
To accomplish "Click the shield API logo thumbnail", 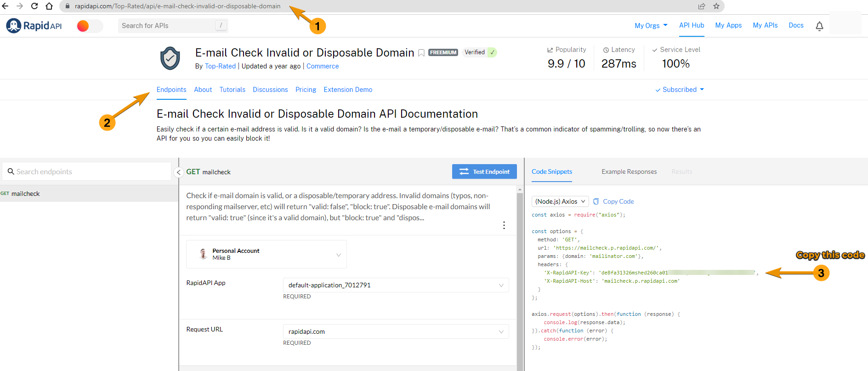I will pos(170,58).
